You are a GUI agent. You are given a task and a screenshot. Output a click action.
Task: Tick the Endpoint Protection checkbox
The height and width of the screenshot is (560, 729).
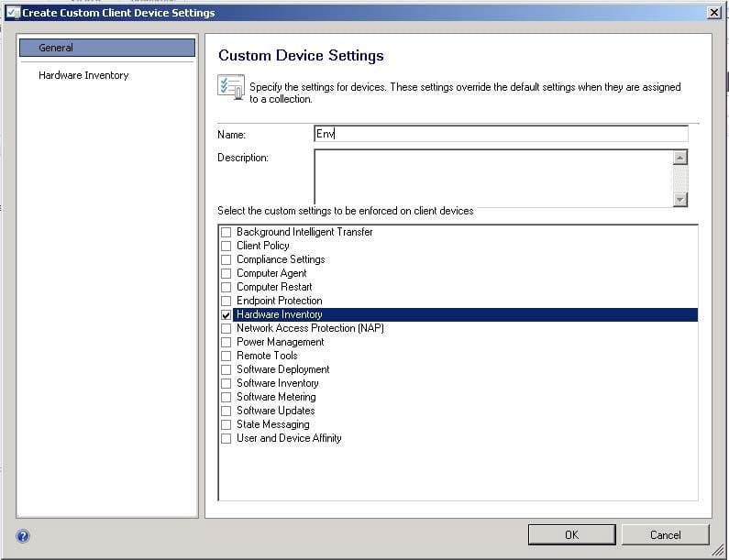pyautogui.click(x=226, y=302)
